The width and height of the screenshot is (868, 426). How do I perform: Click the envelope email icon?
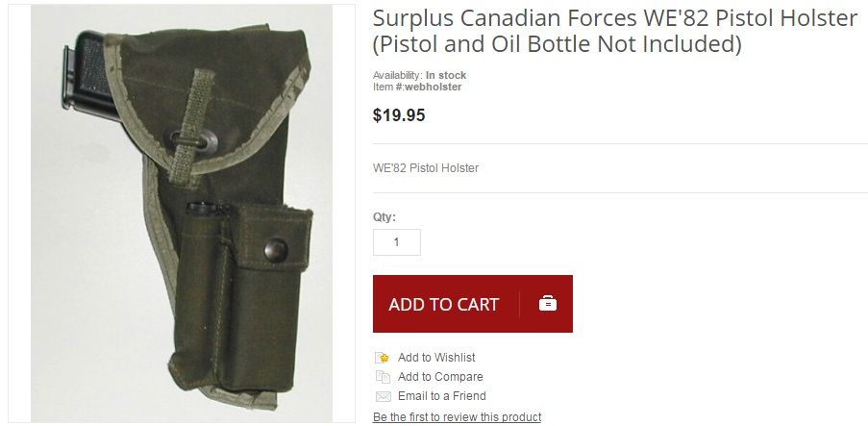[383, 396]
